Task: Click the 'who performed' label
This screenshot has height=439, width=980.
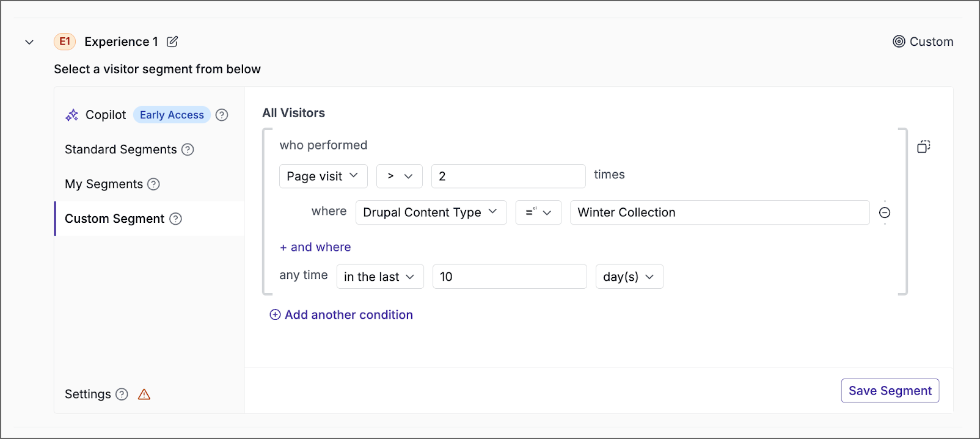Action: point(323,145)
